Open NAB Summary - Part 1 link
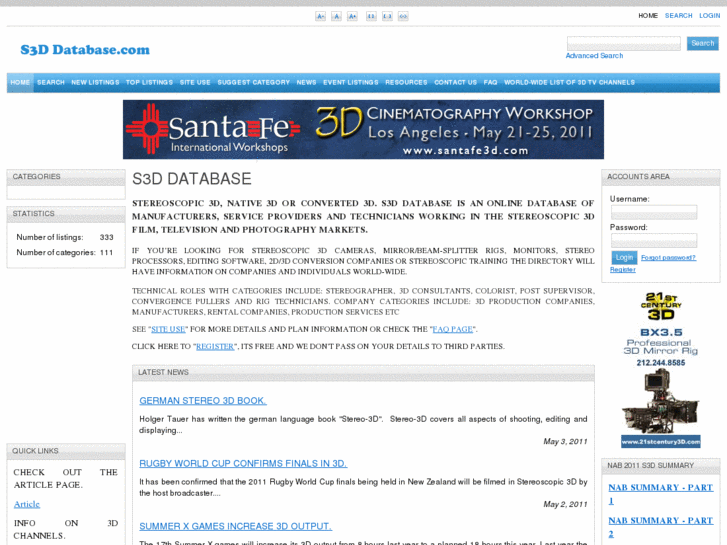The width and height of the screenshot is (727, 545). pyautogui.click(x=660, y=494)
